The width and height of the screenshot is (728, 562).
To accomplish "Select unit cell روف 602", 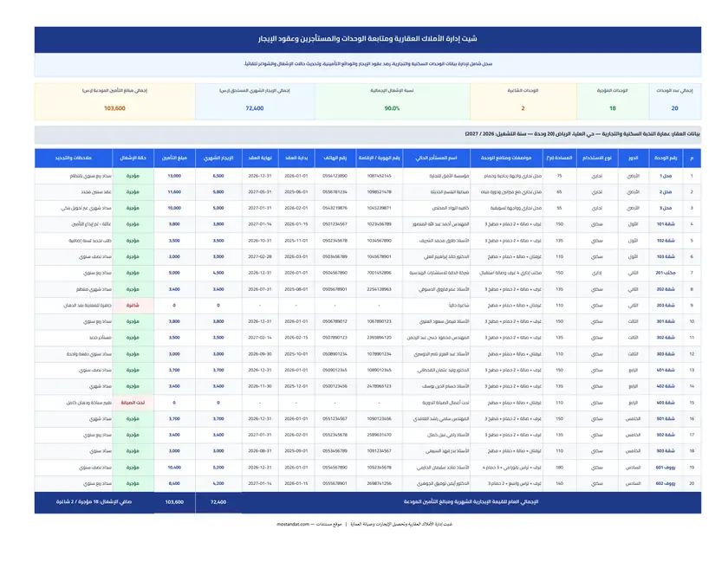I will 666,483.
